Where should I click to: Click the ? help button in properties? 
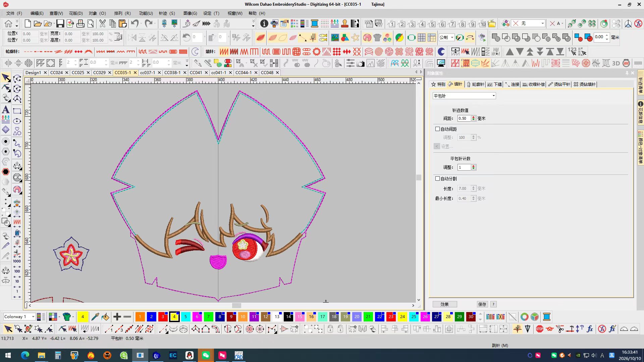pos(493,304)
